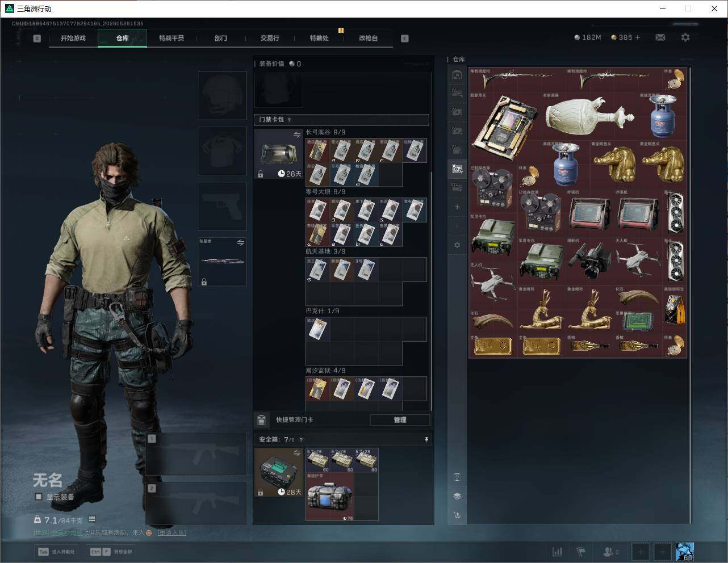Open the 部门 tab
The image size is (728, 563).
(221, 38)
